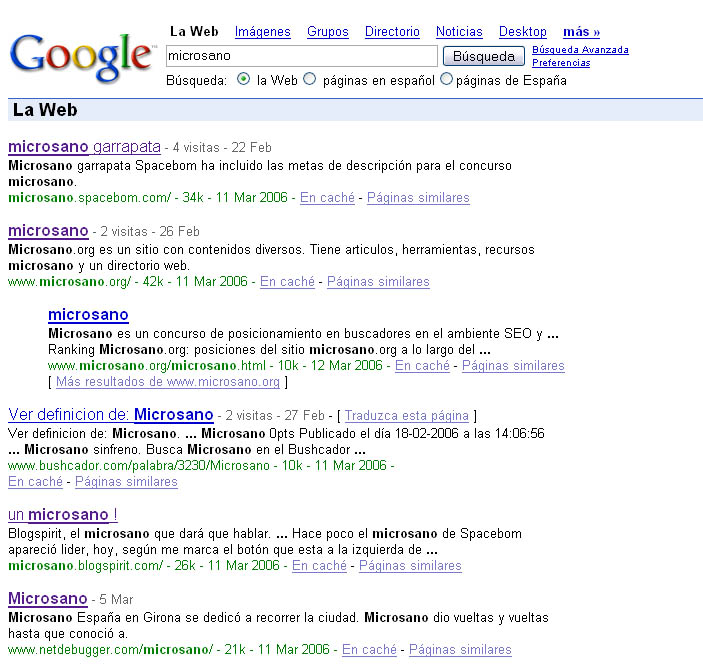
Task: Click the Google logo
Action: click(82, 57)
